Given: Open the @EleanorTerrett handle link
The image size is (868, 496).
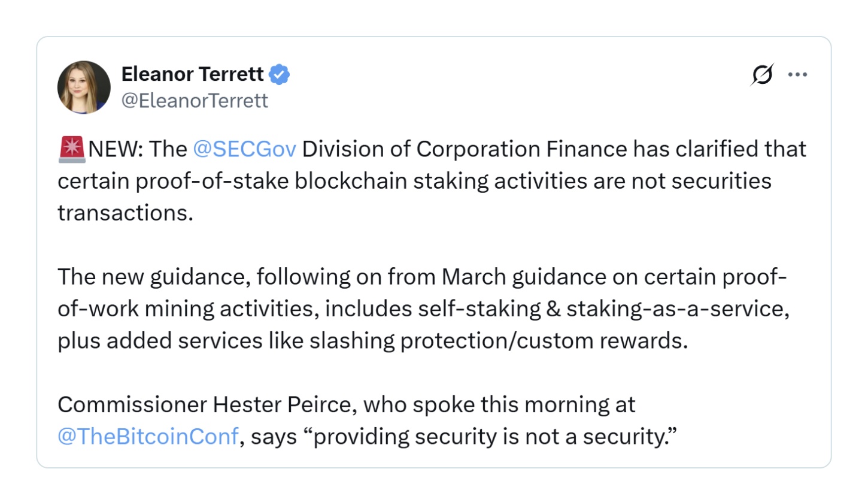Looking at the screenshot, I should click(195, 101).
